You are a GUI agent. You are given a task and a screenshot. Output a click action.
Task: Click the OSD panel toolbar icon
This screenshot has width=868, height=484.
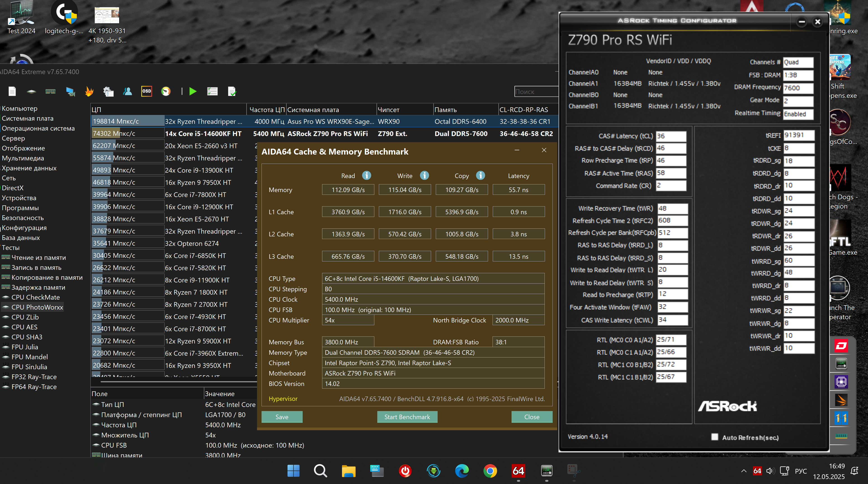click(146, 91)
